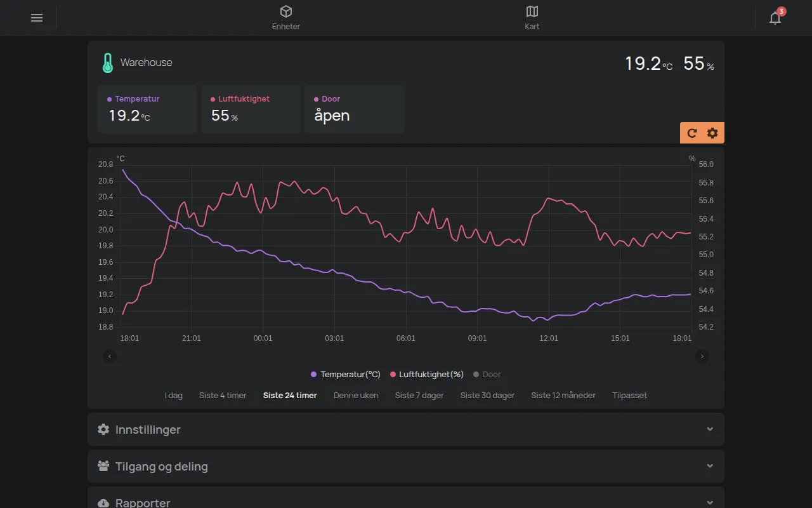Click the Temperatur 19.2 °C card
The height and width of the screenshot is (508, 812).
pos(147,109)
